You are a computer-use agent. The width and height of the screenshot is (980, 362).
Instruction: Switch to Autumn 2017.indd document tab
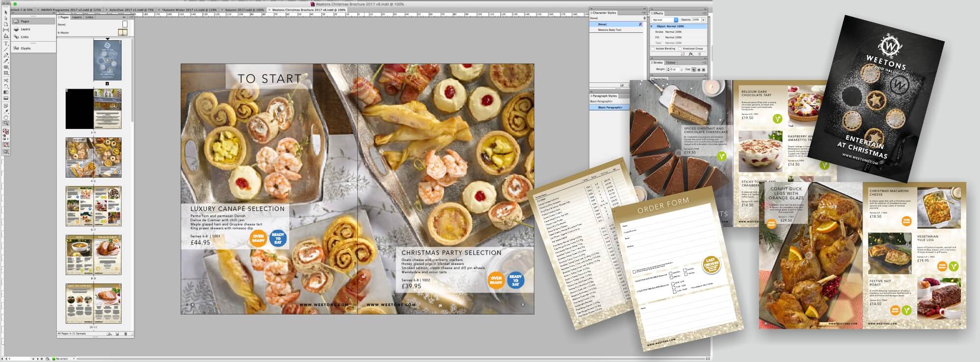tap(243, 9)
